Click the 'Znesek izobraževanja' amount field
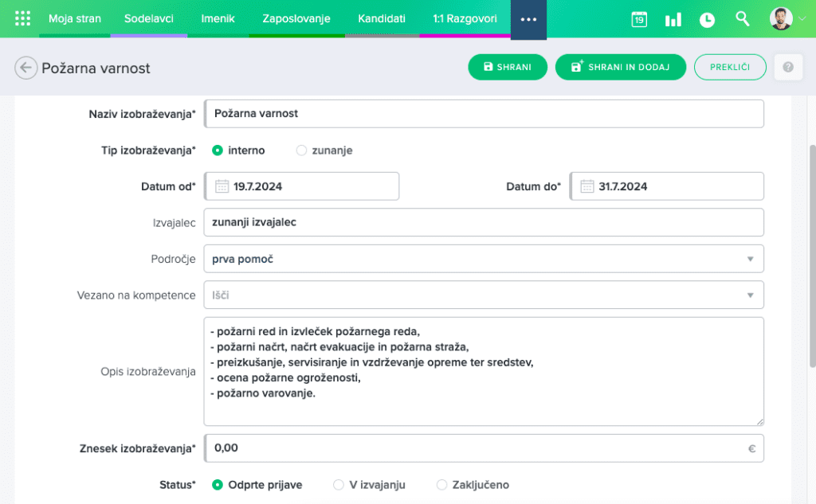This screenshot has width=816, height=504. point(478,448)
